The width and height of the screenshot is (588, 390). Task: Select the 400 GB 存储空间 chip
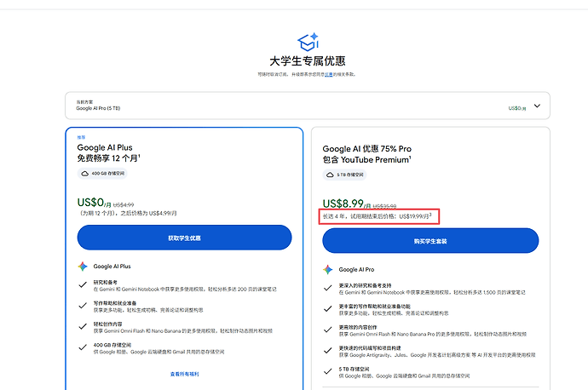[102, 174]
